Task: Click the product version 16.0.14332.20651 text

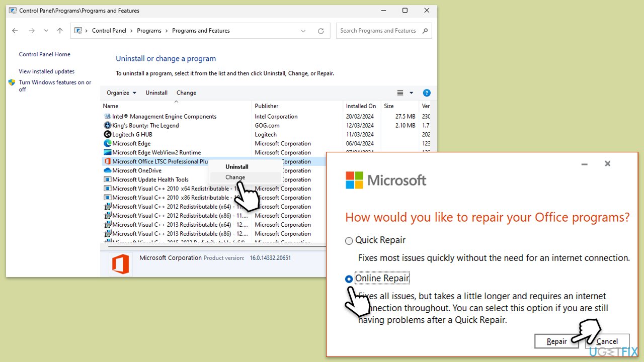Action: [270, 258]
